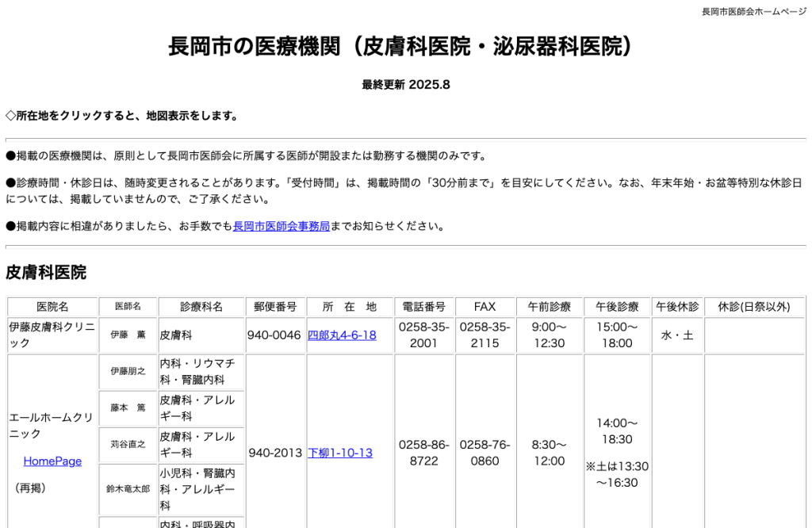Click the 午後診療 column header

click(x=617, y=307)
